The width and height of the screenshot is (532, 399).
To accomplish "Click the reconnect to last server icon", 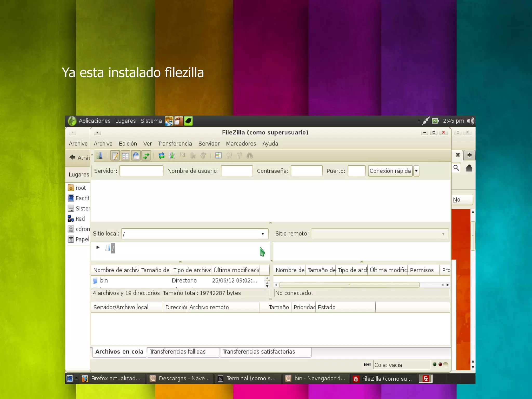I will (203, 156).
